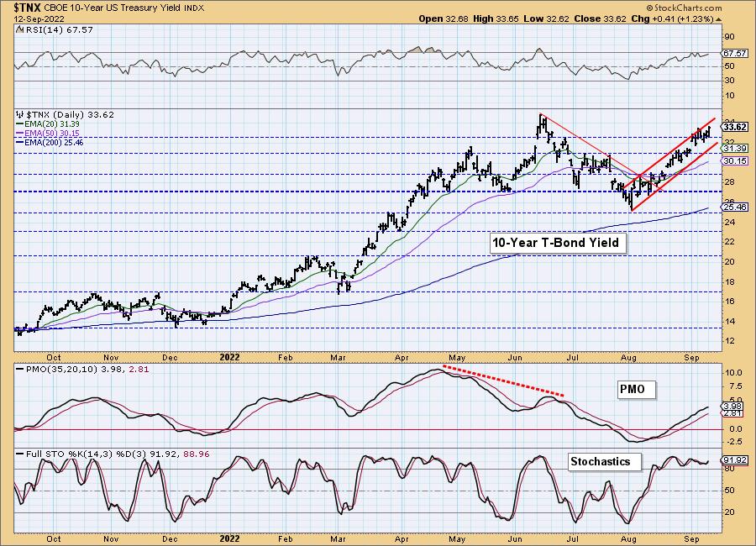Click the 'Mar' label on the bottom-most time axis
Viewport: 756px width, 546px height.
point(338,538)
